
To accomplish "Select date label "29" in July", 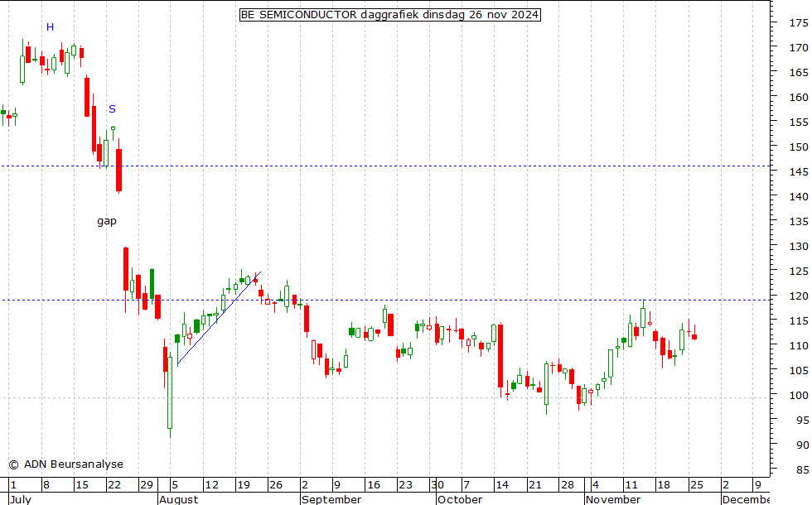I will click(x=147, y=485).
